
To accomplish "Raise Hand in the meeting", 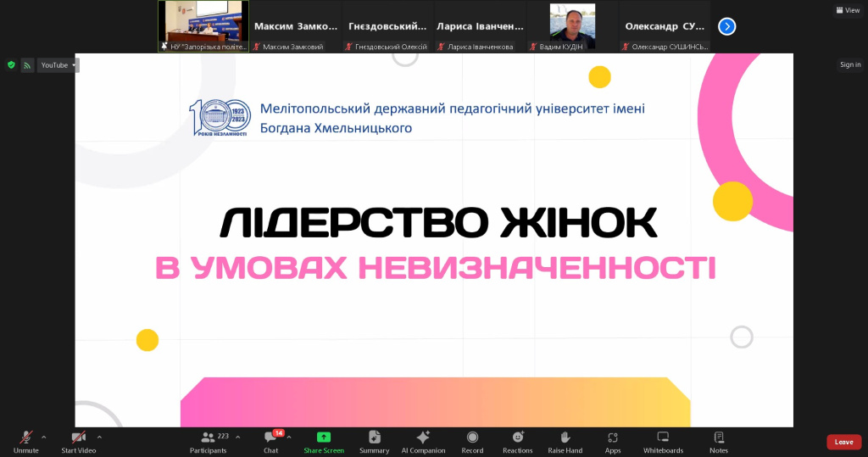I will (x=565, y=442).
